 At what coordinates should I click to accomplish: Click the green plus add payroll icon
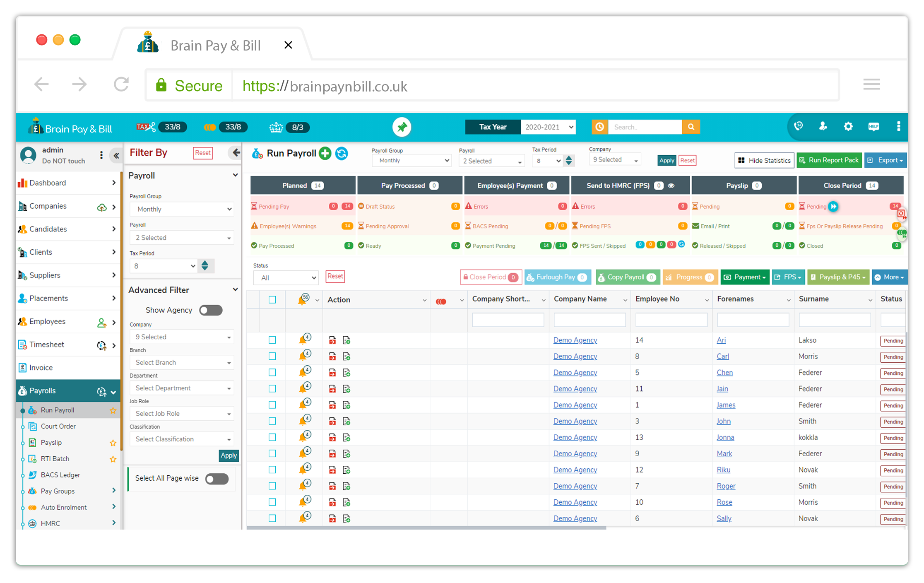click(325, 154)
